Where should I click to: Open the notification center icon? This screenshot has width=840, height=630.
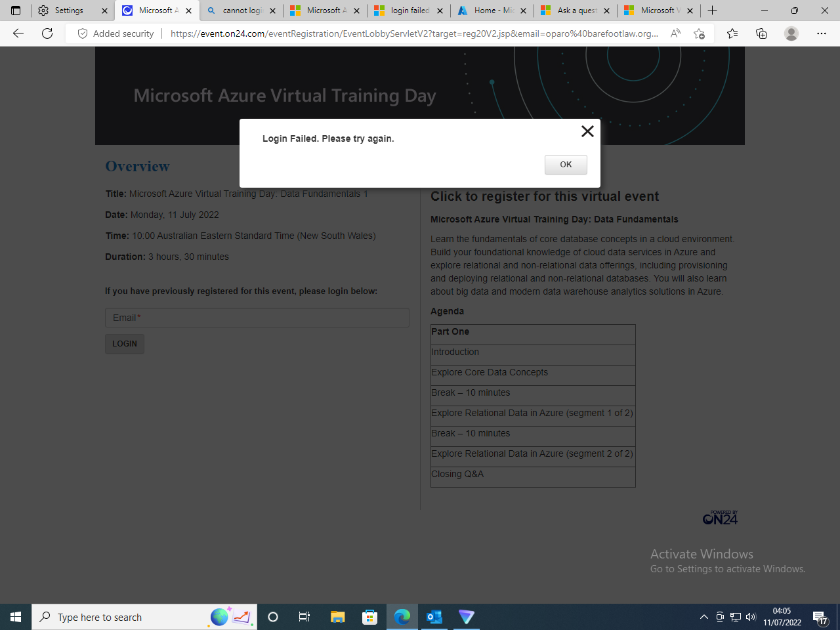820,617
